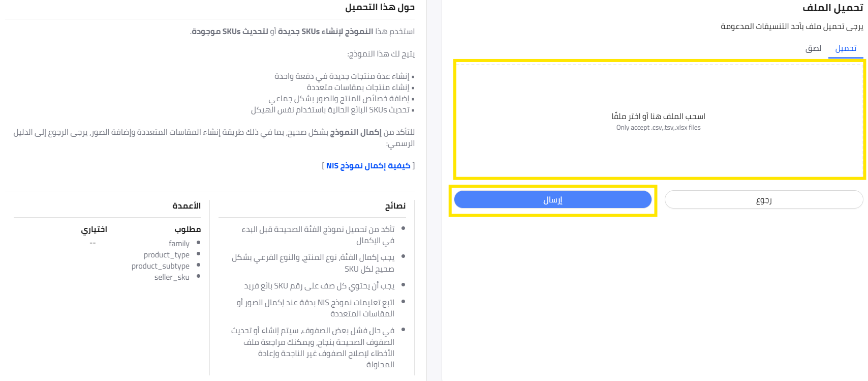The image size is (868, 381).
Task: Click the unique seller SKU tip
Action: pos(319,286)
